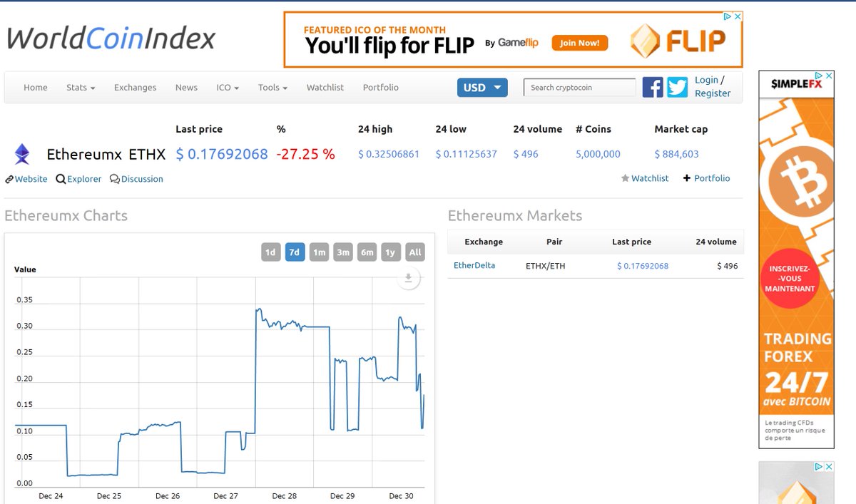This screenshot has width=856, height=504.
Task: Click the Search cryptocoin input field
Action: click(579, 88)
